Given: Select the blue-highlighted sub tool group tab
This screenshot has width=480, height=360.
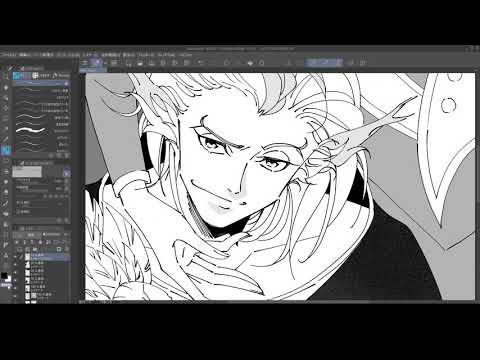Looking at the screenshot, I should click(21, 76).
